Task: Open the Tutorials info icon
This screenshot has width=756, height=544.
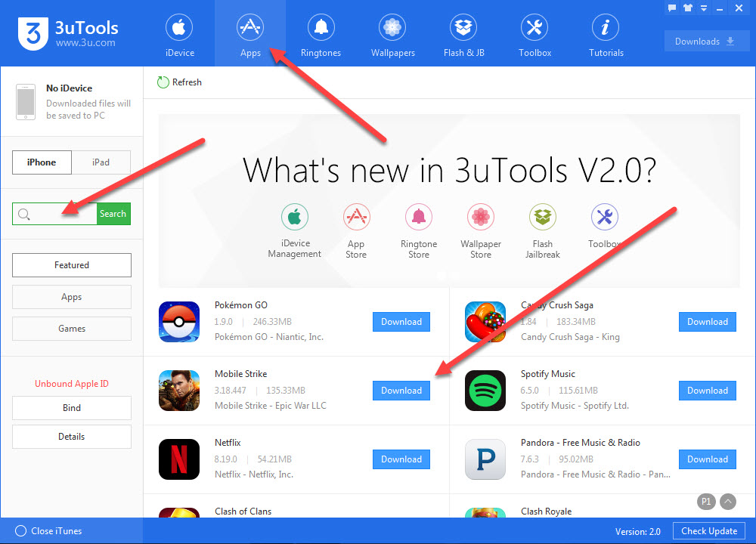Action: tap(606, 27)
